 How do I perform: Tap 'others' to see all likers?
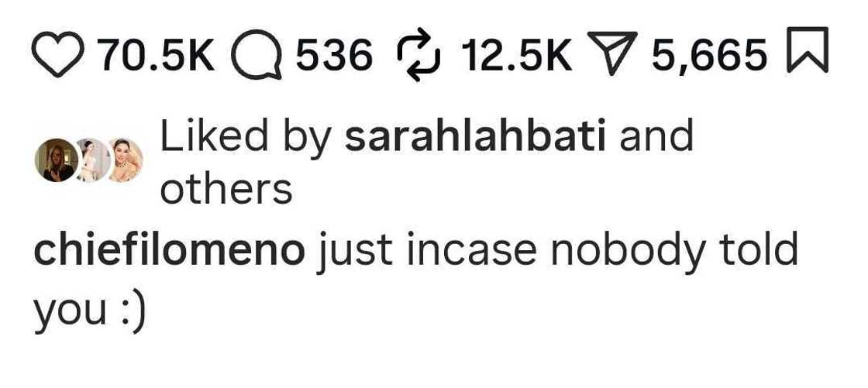(226, 190)
